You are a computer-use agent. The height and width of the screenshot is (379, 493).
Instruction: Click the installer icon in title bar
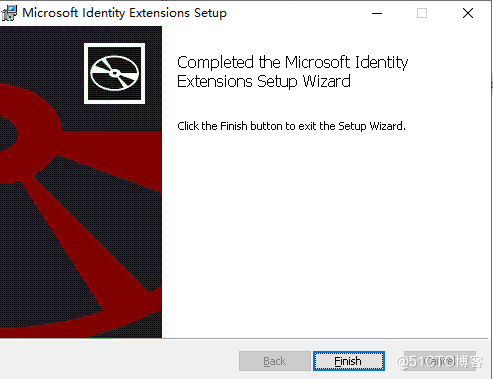point(9,13)
